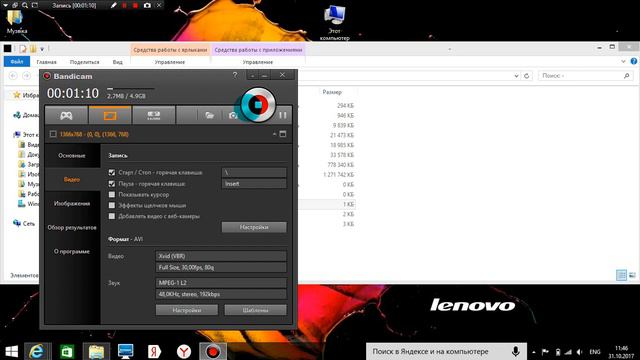The image size is (640, 360).
Task: Enable Показывать курсор checkbox
Action: pyautogui.click(x=112, y=194)
